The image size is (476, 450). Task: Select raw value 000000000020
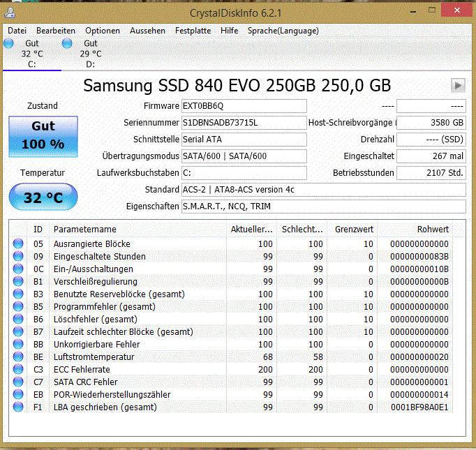419,357
